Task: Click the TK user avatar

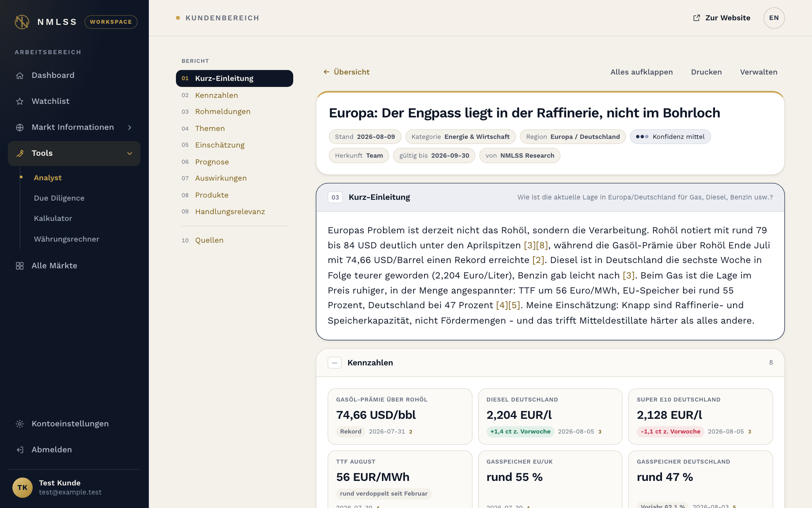Action: [x=23, y=487]
